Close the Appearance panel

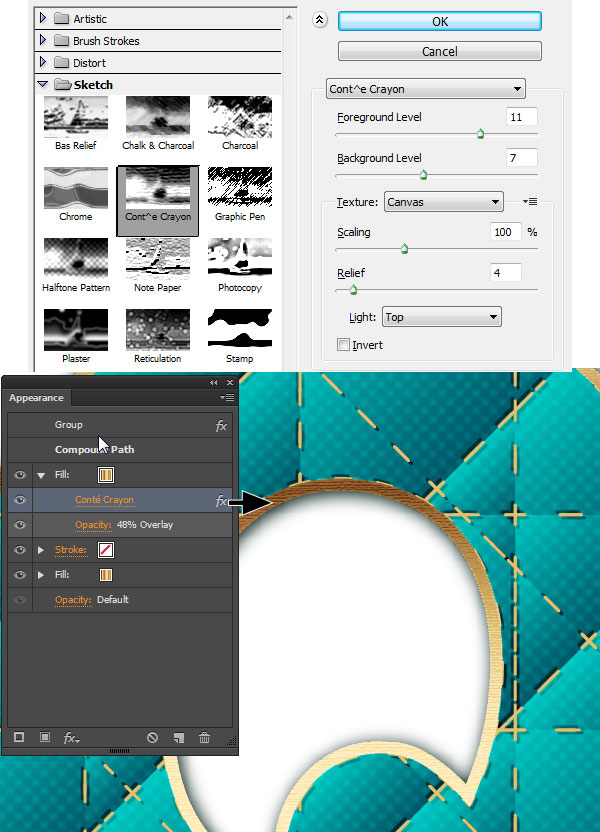pos(230,383)
